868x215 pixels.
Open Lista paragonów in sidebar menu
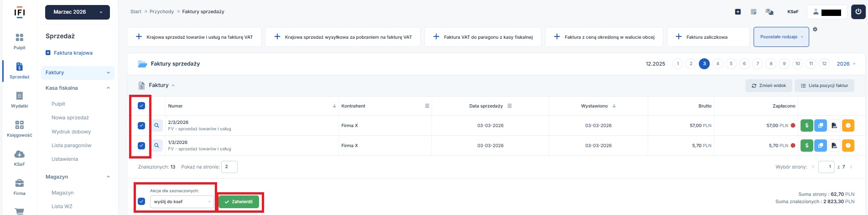coord(71,145)
